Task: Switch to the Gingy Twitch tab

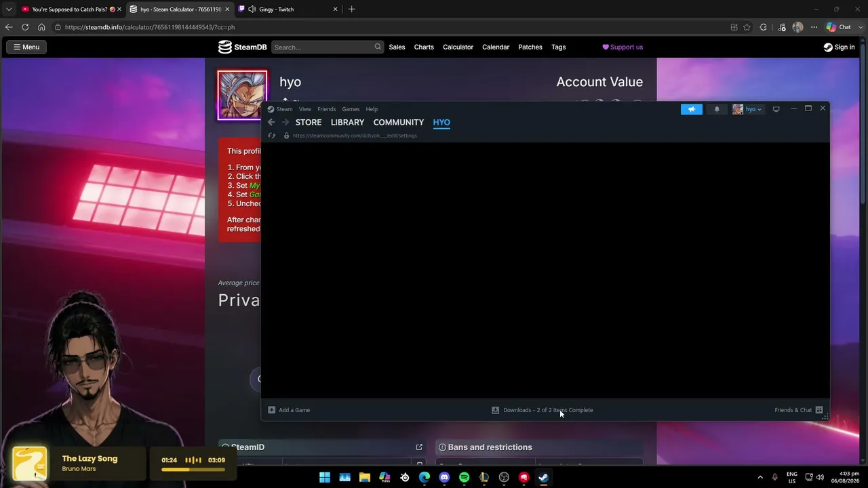Action: click(288, 9)
